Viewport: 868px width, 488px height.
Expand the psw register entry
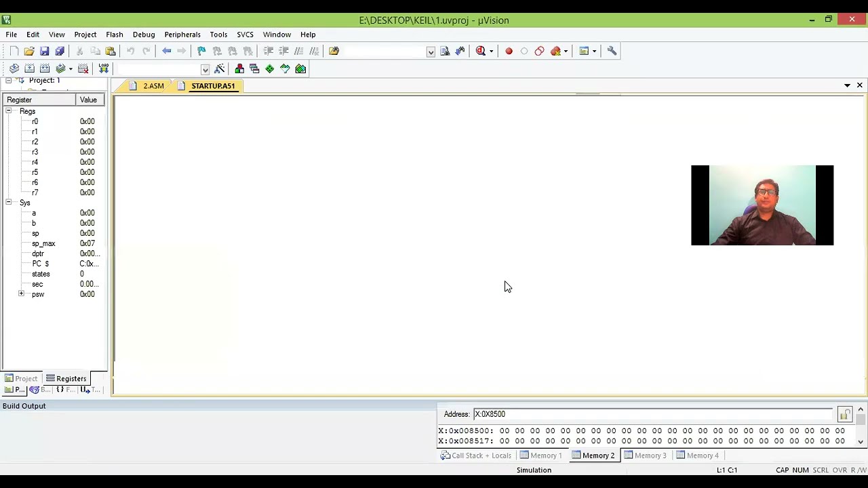coord(21,293)
